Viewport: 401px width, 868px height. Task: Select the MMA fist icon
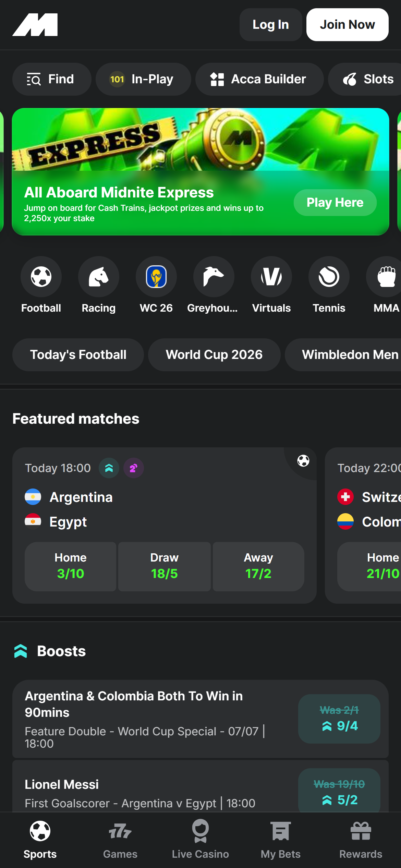click(x=385, y=276)
